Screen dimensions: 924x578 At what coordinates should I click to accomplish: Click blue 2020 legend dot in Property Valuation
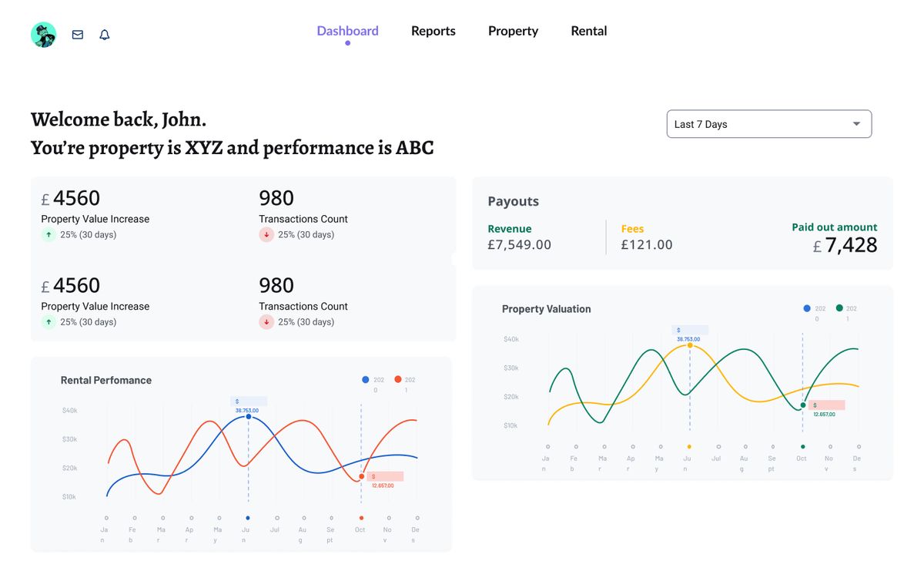click(807, 307)
